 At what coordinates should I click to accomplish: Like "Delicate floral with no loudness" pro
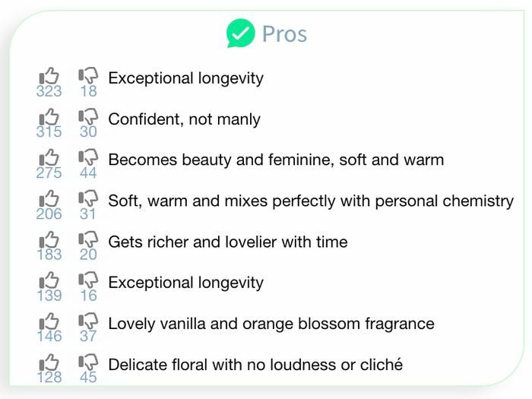49,363
